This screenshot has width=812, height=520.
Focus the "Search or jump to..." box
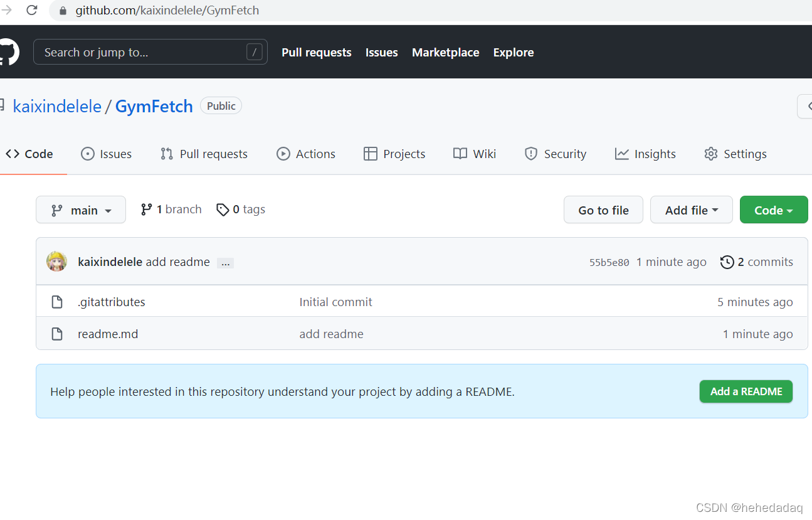(x=150, y=52)
